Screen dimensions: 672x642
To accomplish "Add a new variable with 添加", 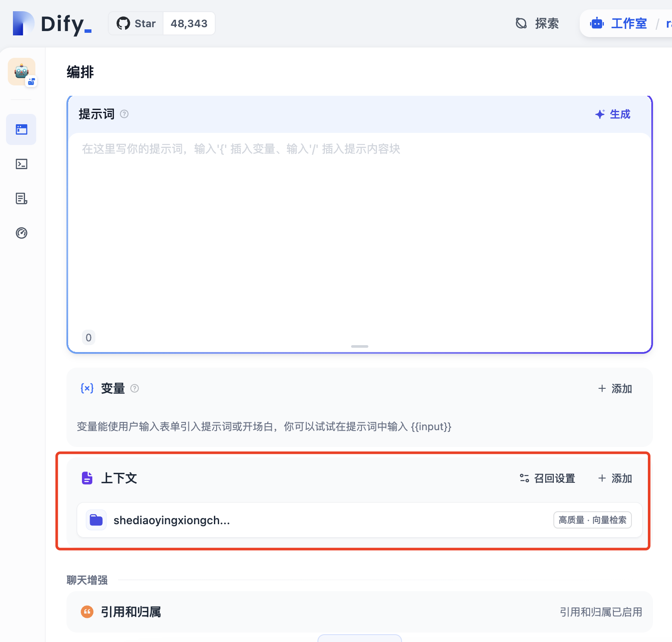I will pyautogui.click(x=615, y=389).
